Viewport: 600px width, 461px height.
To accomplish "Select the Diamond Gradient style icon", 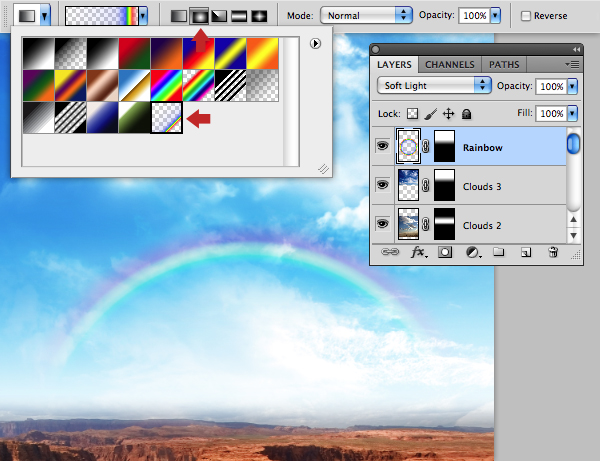I will point(259,16).
